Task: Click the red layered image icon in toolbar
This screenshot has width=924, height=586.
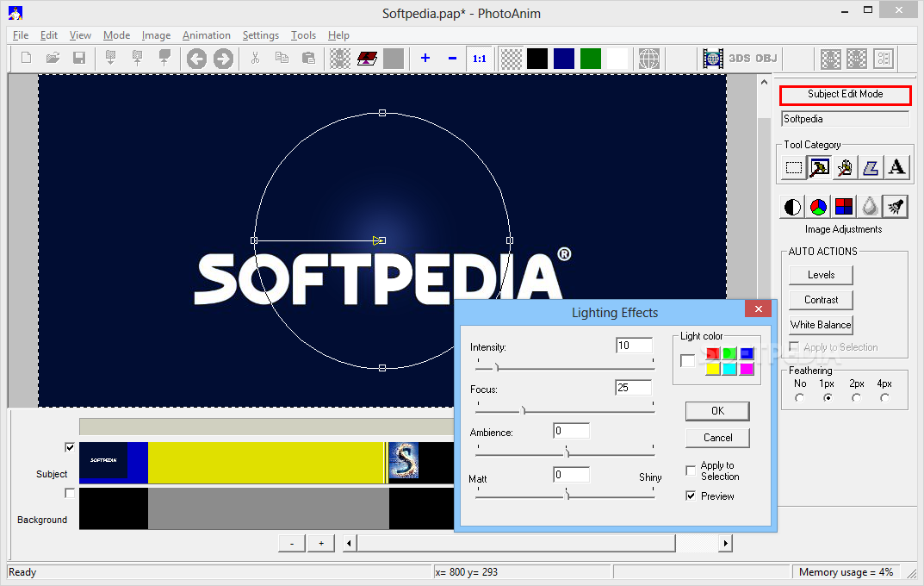Action: click(367, 59)
